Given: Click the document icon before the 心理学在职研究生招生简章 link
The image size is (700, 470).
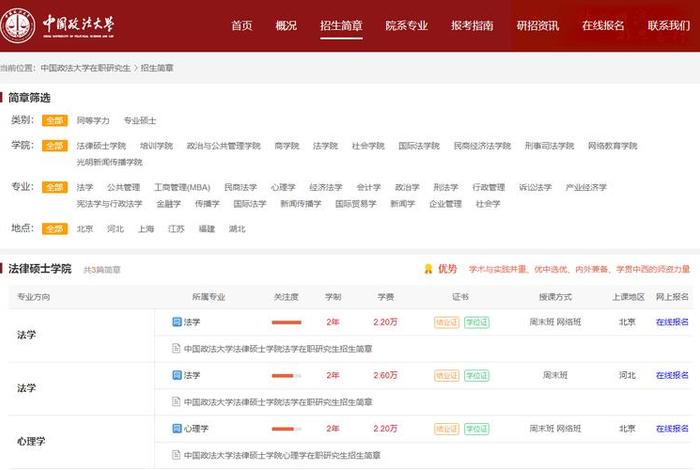Looking at the screenshot, I should (x=176, y=455).
